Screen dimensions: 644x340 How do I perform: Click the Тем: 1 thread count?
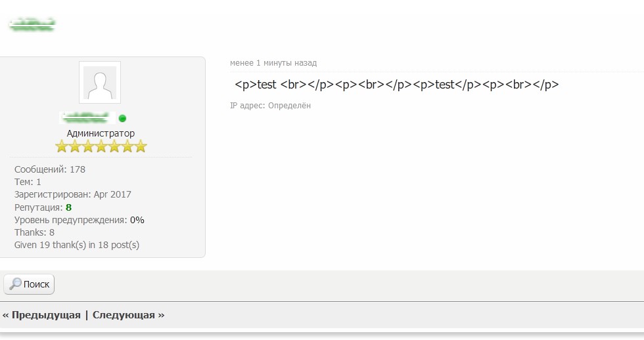click(x=28, y=182)
